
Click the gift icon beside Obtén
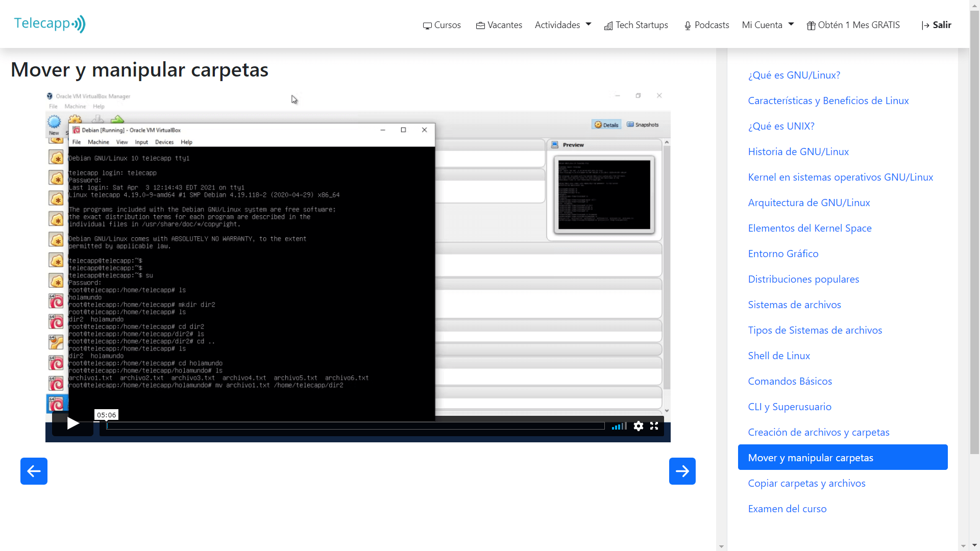click(811, 26)
